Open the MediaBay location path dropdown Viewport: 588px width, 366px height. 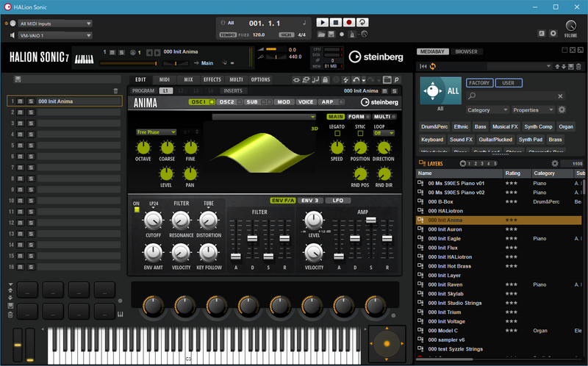tap(520, 66)
